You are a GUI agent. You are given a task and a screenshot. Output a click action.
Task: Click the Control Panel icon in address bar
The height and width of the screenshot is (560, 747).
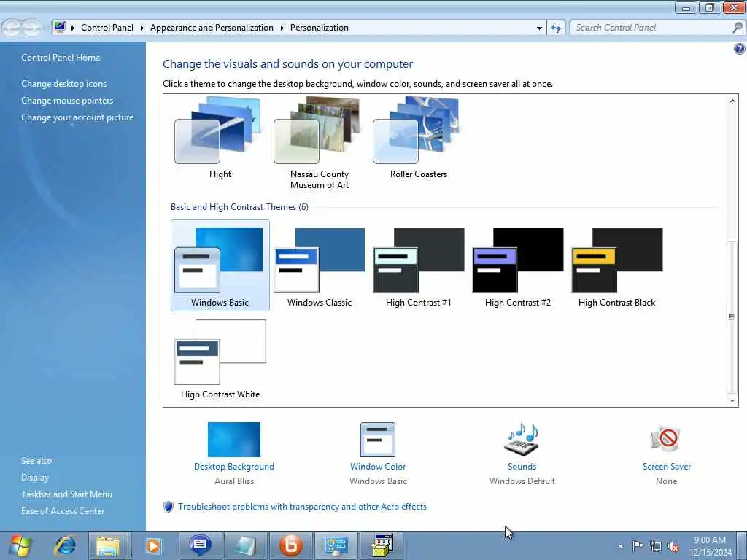(x=60, y=27)
